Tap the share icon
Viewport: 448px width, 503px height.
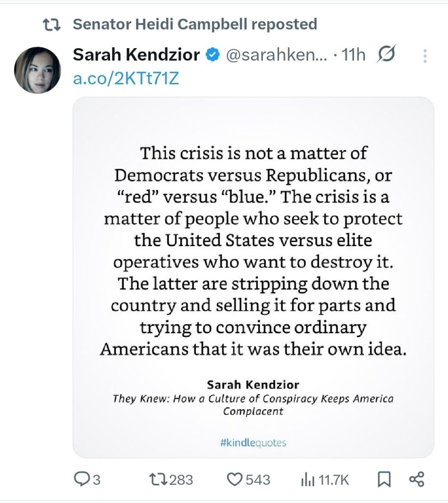[x=417, y=479]
